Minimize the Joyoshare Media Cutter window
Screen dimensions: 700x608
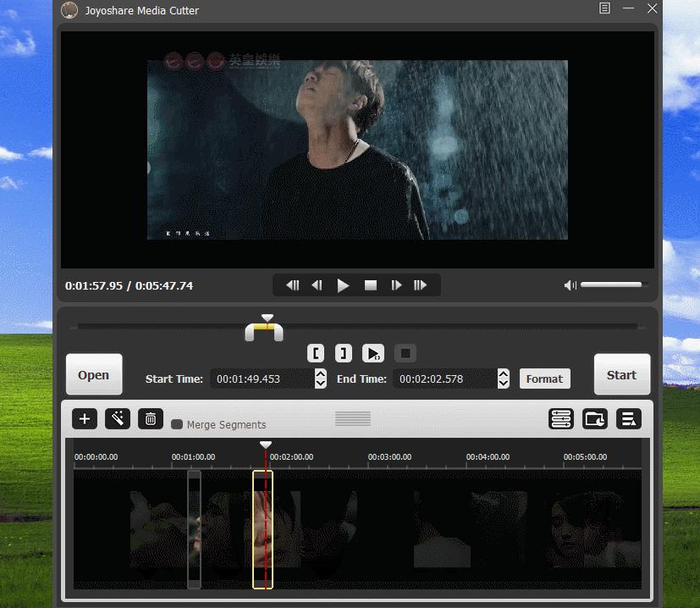click(x=629, y=8)
